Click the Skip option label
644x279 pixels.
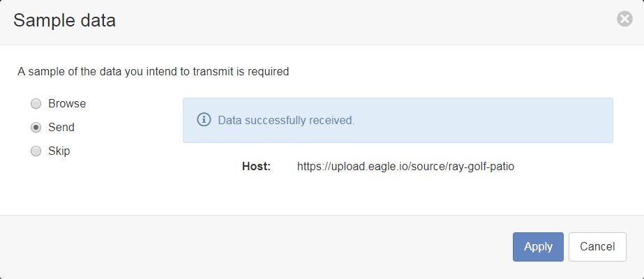(x=59, y=151)
